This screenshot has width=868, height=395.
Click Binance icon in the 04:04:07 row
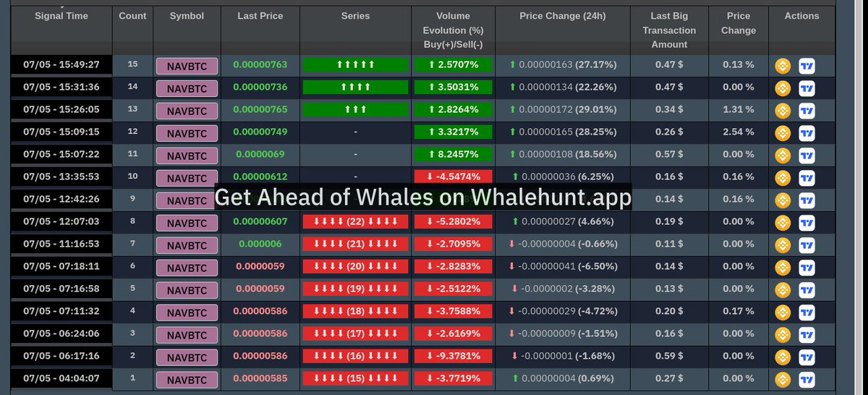tap(783, 380)
